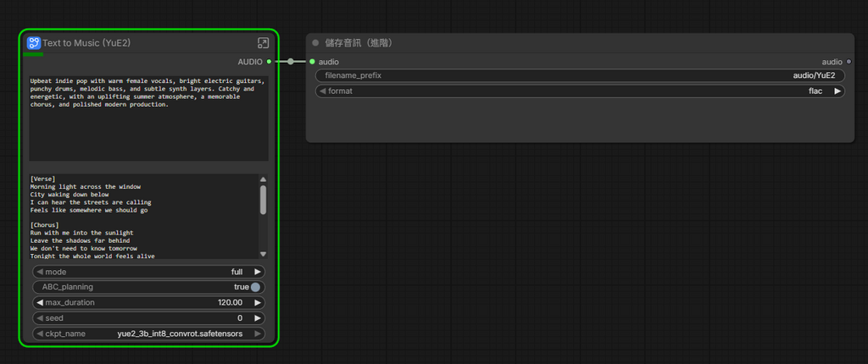Click the next-checkpoint arrow on ckpt_name
The height and width of the screenshot is (364, 868).
click(x=258, y=334)
